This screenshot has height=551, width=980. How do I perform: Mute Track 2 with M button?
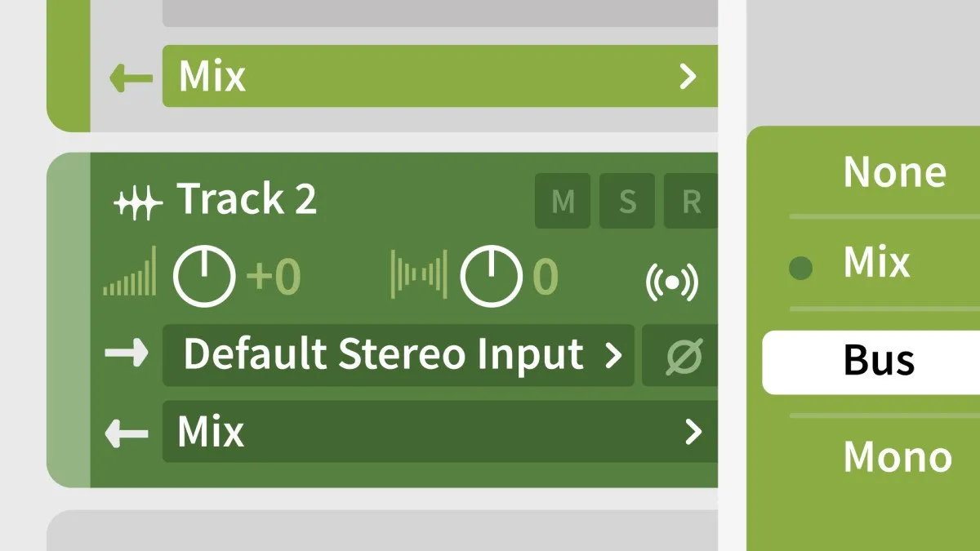[563, 202]
